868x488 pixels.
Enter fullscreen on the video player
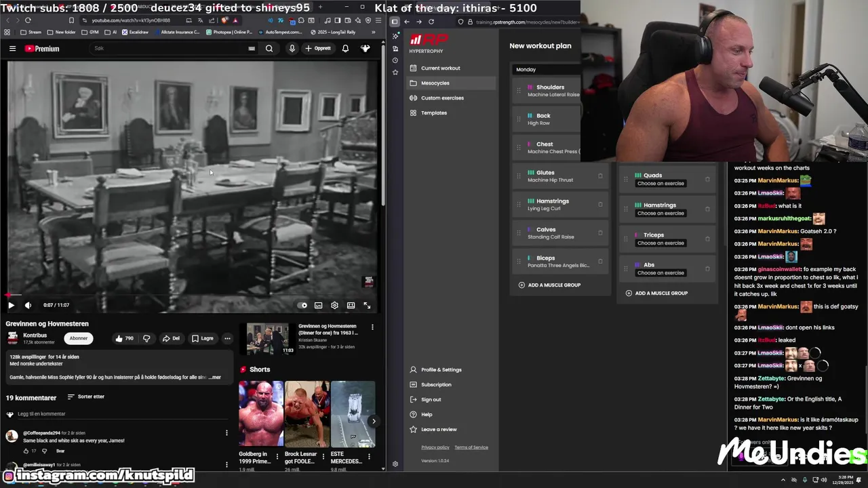pyautogui.click(x=367, y=306)
